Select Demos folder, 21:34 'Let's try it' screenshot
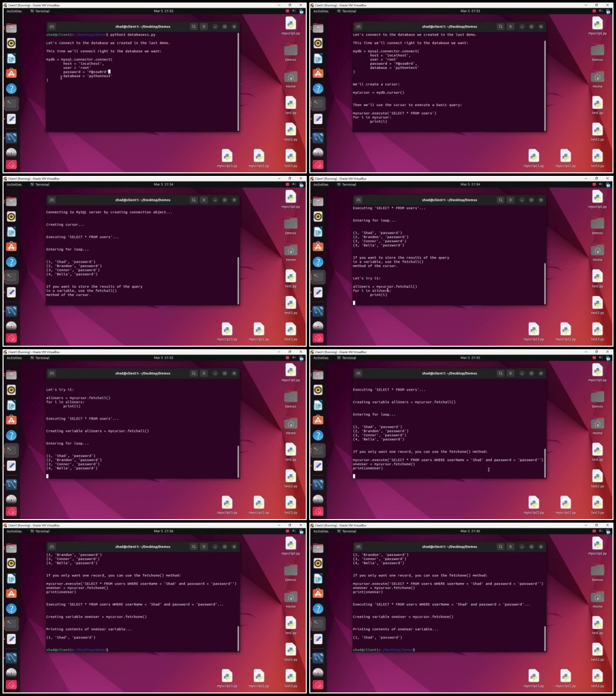 pos(597,226)
